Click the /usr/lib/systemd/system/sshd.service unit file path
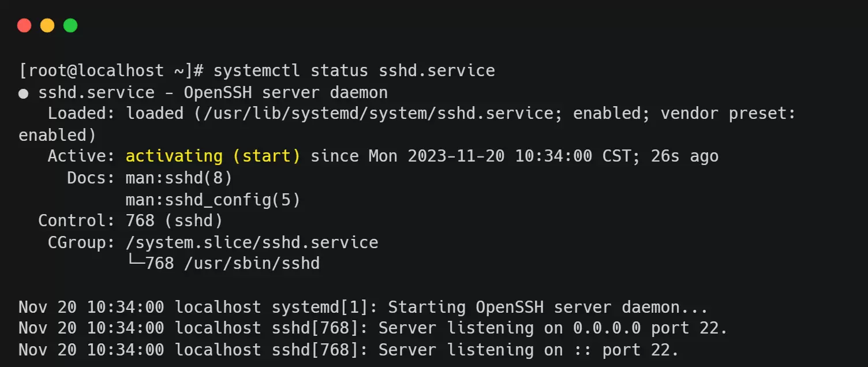868x367 pixels. click(373, 114)
